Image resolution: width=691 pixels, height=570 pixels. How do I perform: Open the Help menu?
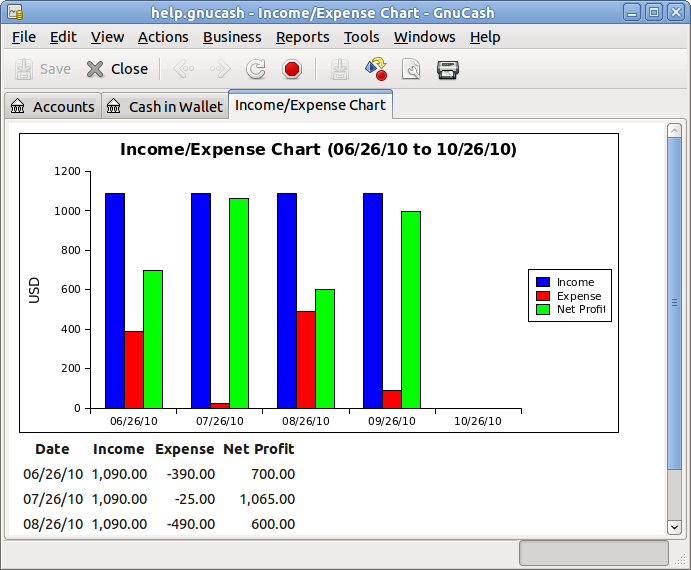[x=485, y=37]
